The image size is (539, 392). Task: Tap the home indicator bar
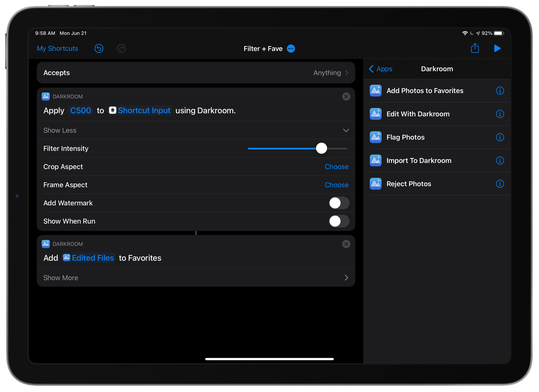269,359
